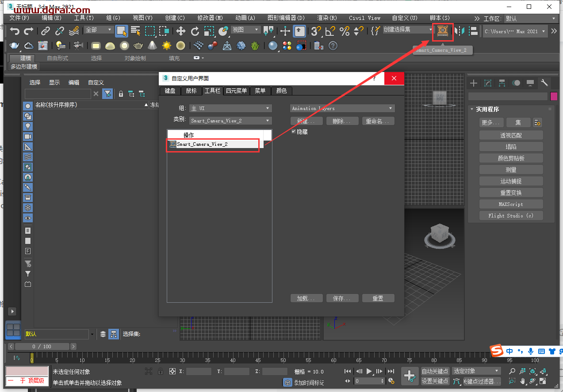Click the pink color swatch in the panel

554,96
